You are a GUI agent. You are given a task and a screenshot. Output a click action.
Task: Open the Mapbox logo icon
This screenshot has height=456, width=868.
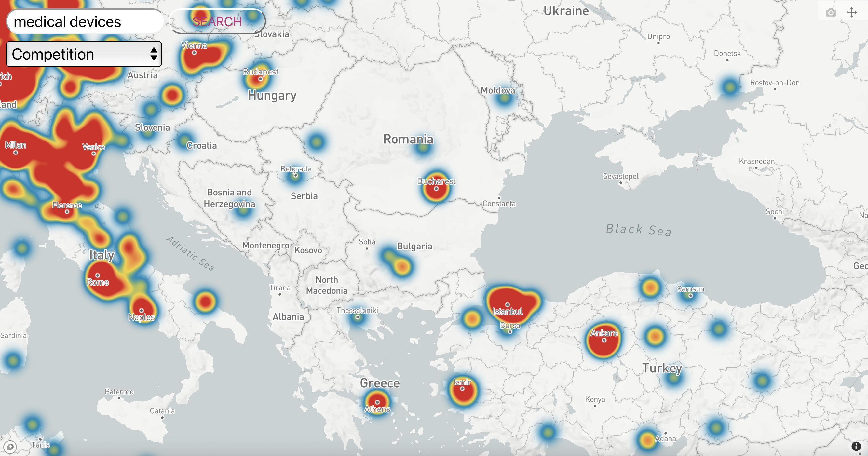[x=10, y=447]
